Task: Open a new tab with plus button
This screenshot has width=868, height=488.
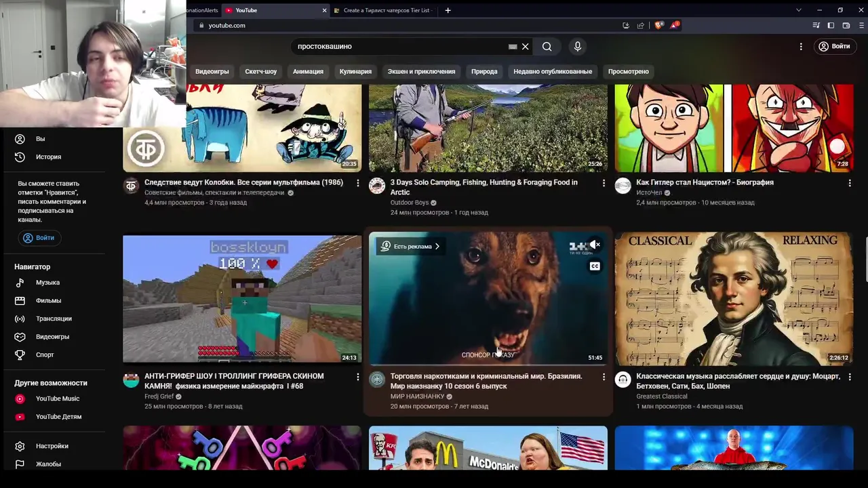Action: [x=448, y=10]
